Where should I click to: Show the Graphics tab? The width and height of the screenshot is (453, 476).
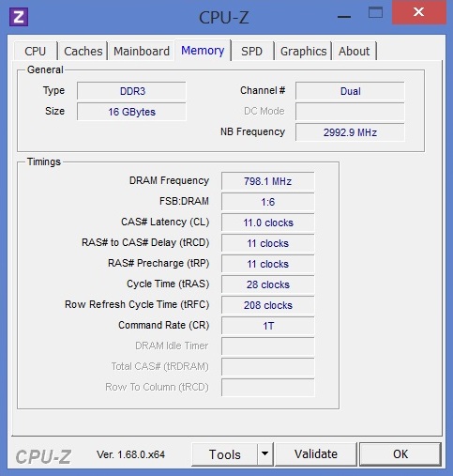pyautogui.click(x=303, y=51)
